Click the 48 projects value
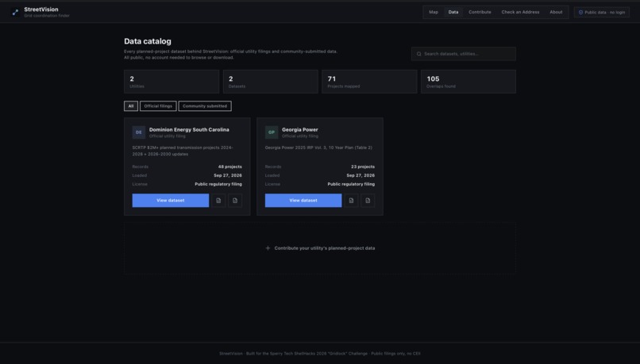The height and width of the screenshot is (364, 640). coord(229,167)
